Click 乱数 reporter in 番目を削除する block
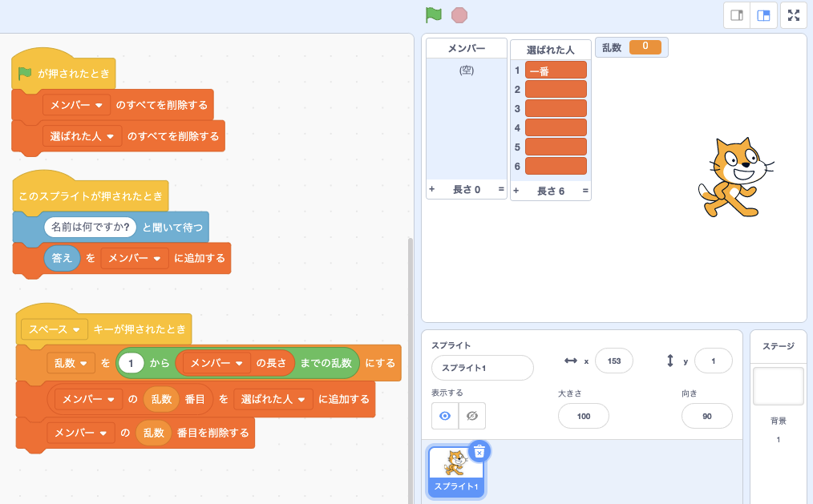813x504 pixels. click(x=153, y=433)
